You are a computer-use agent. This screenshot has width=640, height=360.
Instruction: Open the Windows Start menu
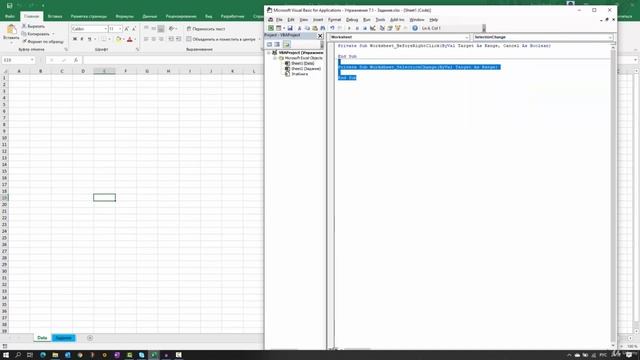(6, 355)
